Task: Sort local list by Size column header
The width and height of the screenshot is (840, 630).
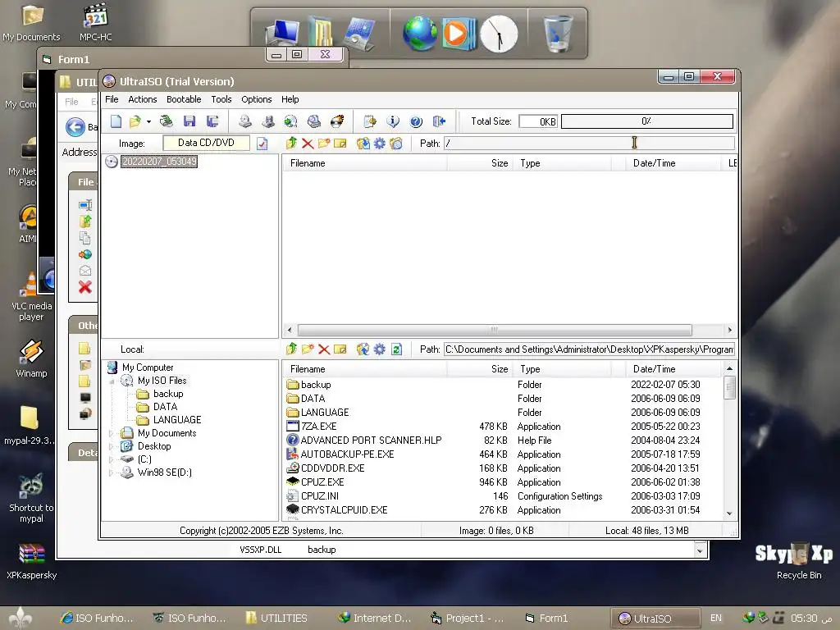Action: pyautogui.click(x=479, y=369)
